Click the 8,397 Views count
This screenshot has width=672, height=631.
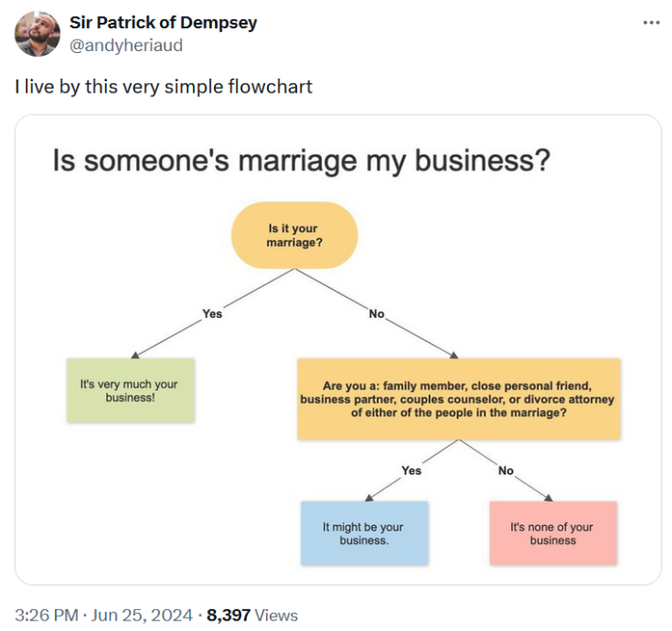252,615
